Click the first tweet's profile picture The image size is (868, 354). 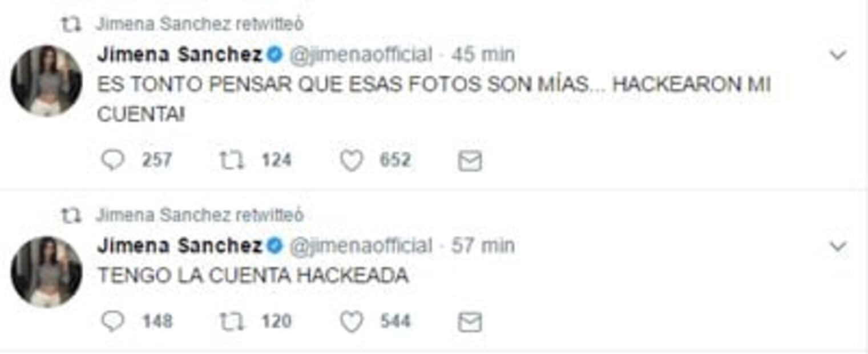pyautogui.click(x=46, y=81)
